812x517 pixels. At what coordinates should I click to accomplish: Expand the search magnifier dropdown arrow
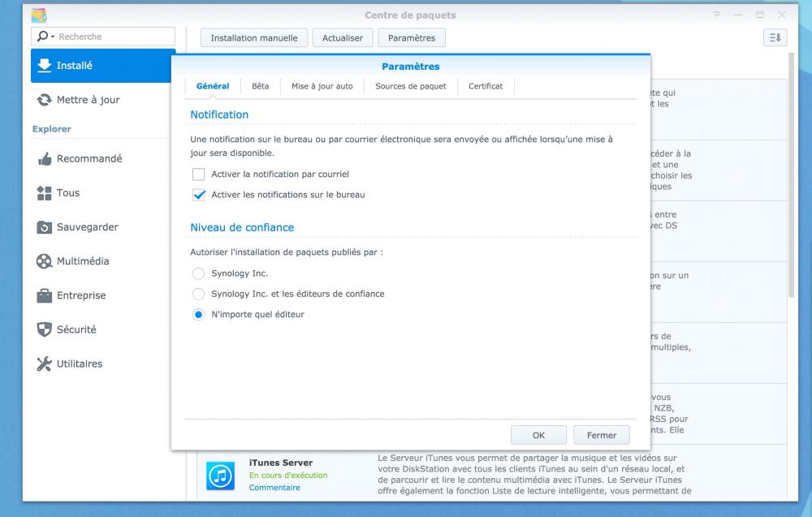pyautogui.click(x=52, y=37)
